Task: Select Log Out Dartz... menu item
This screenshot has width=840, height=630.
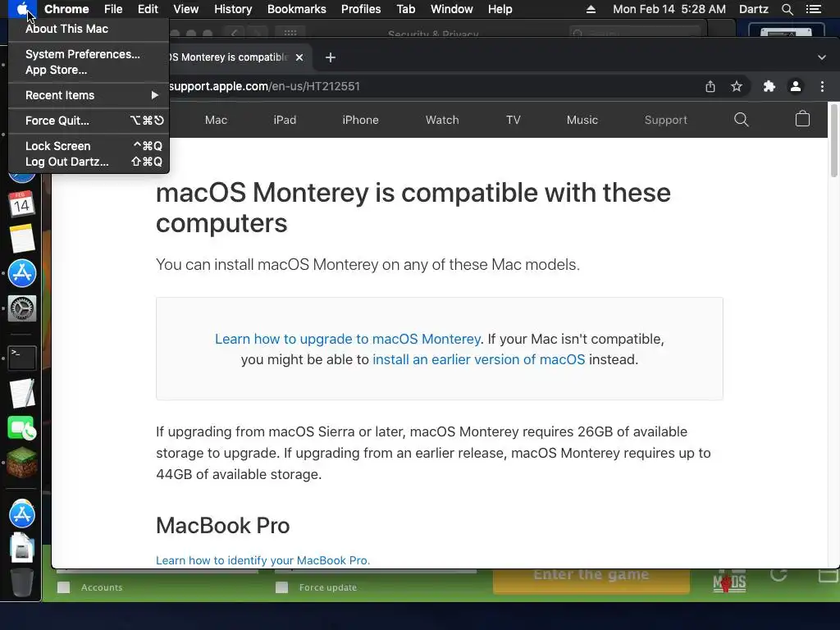Action: (x=89, y=162)
